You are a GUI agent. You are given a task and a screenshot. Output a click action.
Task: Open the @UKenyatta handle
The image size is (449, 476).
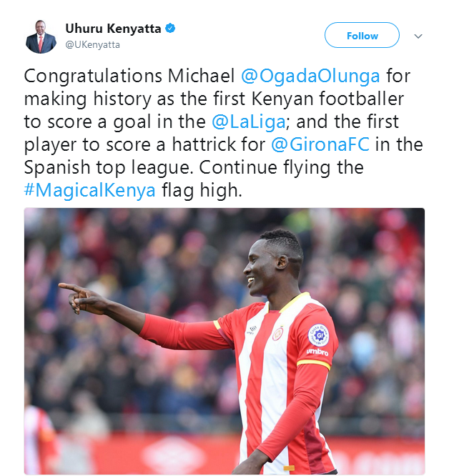[x=93, y=44]
